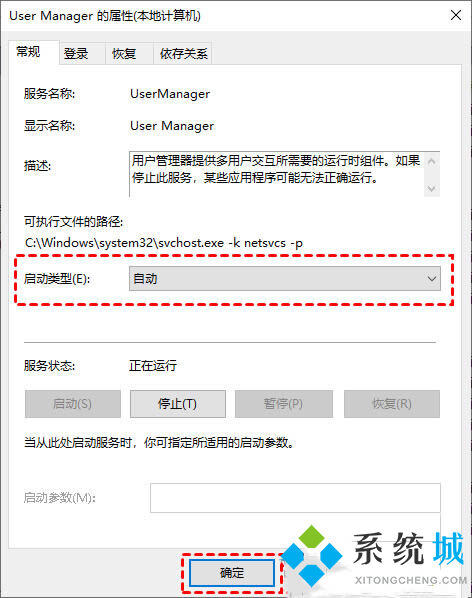The height and width of the screenshot is (598, 472).
Task: Click the User Manager display name
Action: (x=172, y=126)
